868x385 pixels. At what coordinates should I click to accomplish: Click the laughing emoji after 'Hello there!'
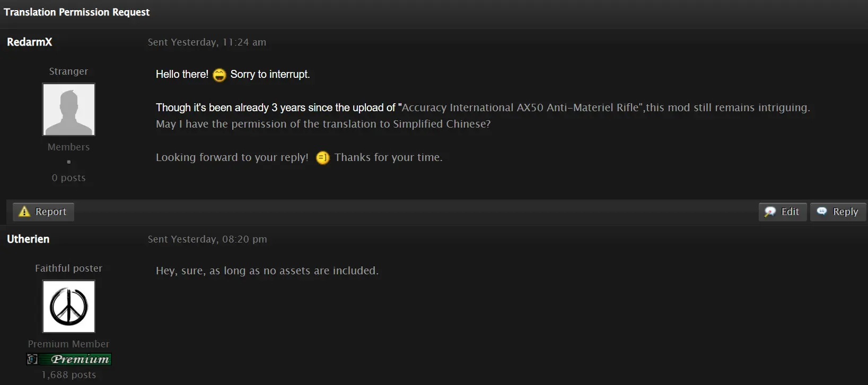point(219,75)
